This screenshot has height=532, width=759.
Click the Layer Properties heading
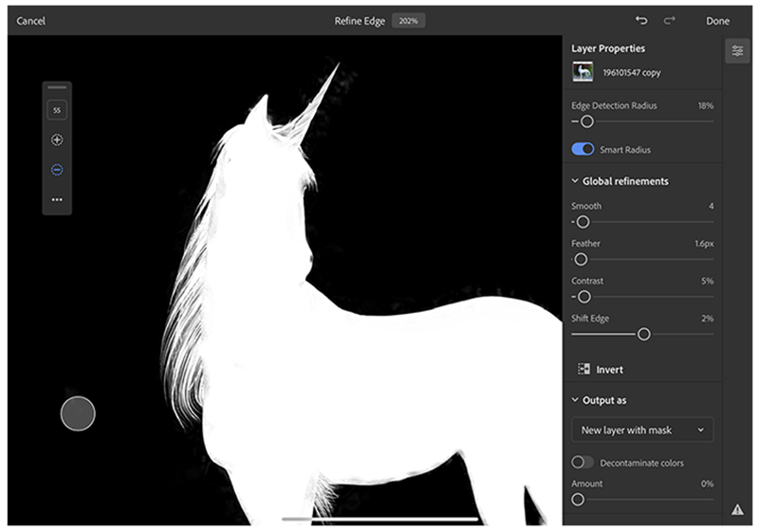[x=608, y=48]
